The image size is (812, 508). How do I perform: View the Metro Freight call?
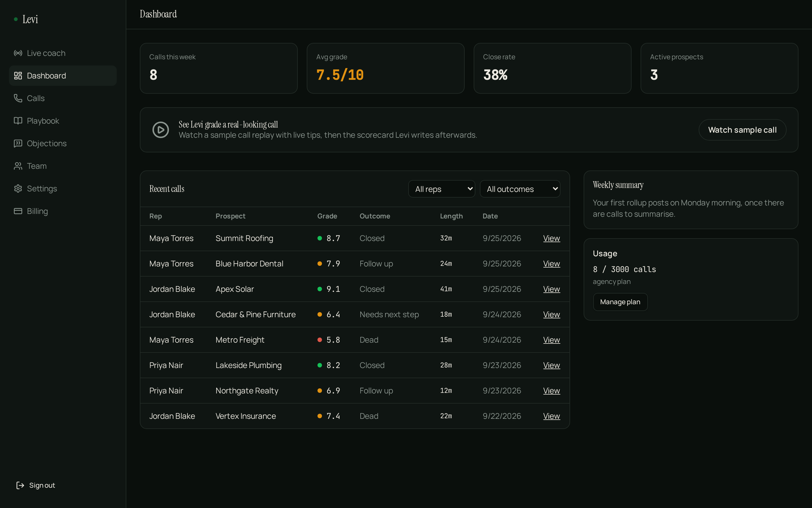(551, 340)
